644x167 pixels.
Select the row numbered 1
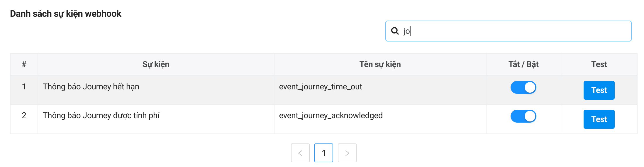coord(24,87)
